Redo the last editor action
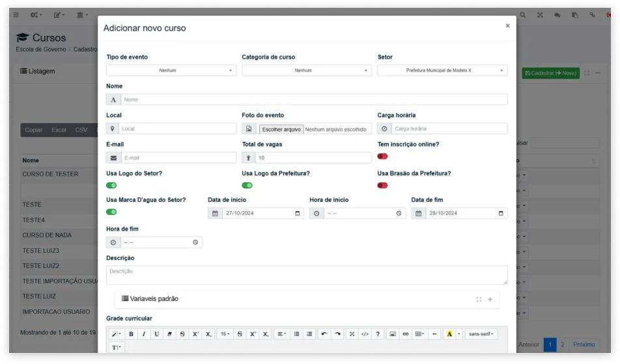 click(337, 334)
